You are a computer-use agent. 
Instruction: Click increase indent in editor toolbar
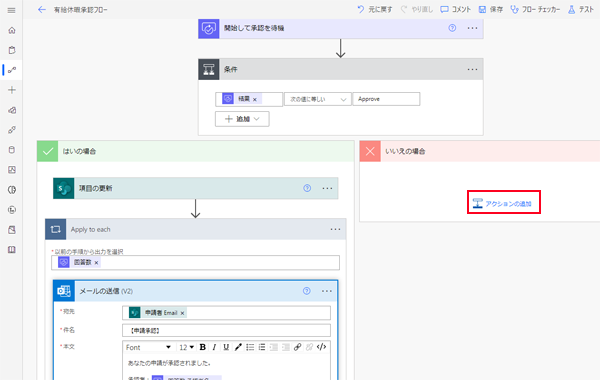coord(285,347)
